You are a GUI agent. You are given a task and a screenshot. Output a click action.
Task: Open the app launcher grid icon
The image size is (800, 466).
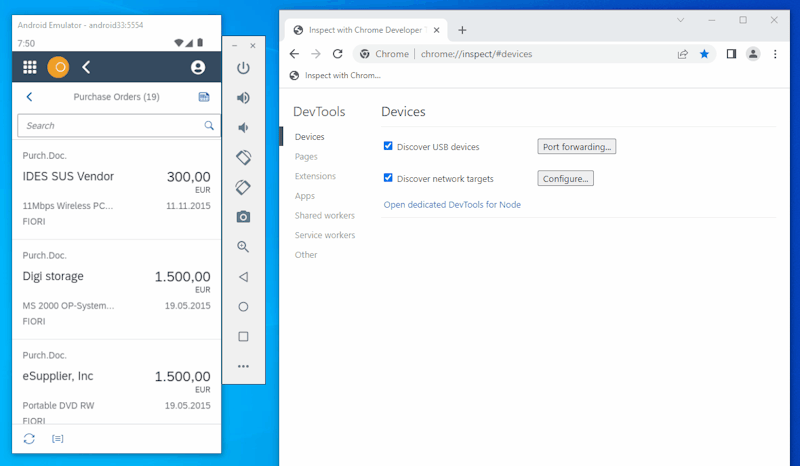pyautogui.click(x=30, y=67)
